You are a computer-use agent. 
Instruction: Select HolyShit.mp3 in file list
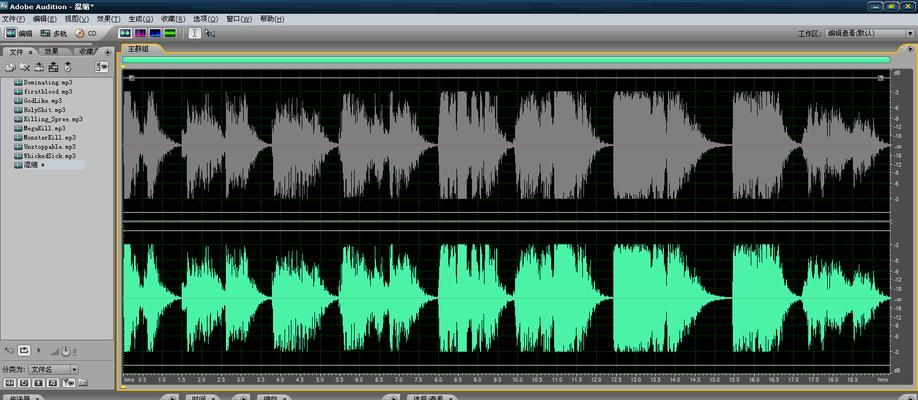tap(39, 110)
